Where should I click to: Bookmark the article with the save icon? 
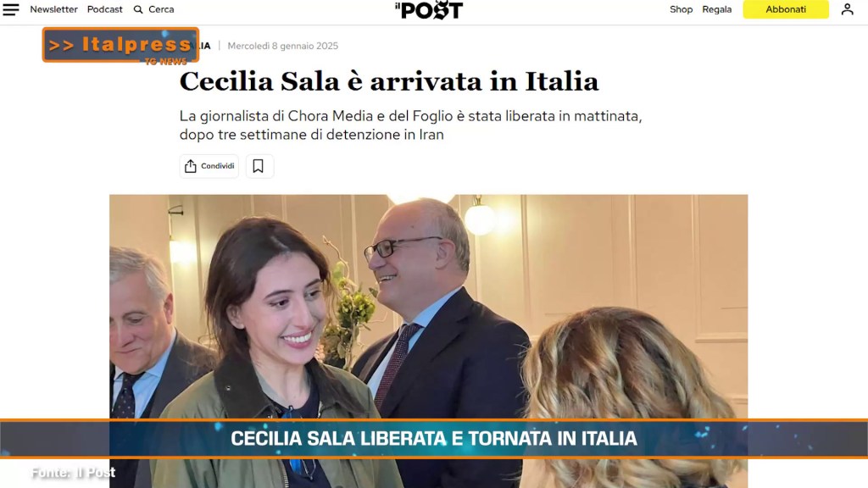[x=258, y=166]
